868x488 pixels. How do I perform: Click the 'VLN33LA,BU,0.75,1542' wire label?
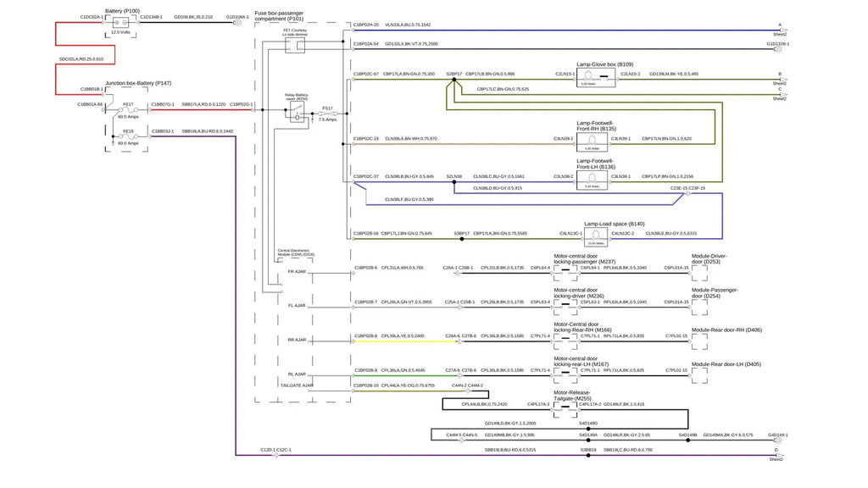click(408, 25)
